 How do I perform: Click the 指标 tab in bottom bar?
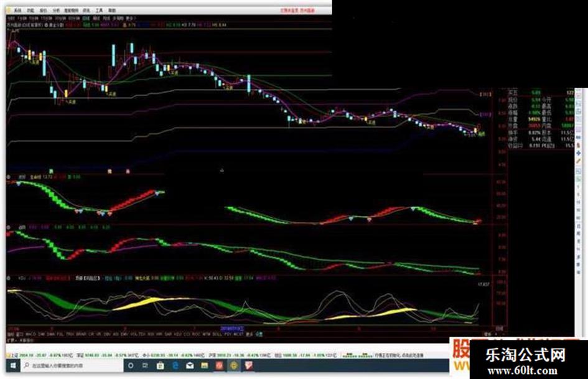click(x=10, y=334)
